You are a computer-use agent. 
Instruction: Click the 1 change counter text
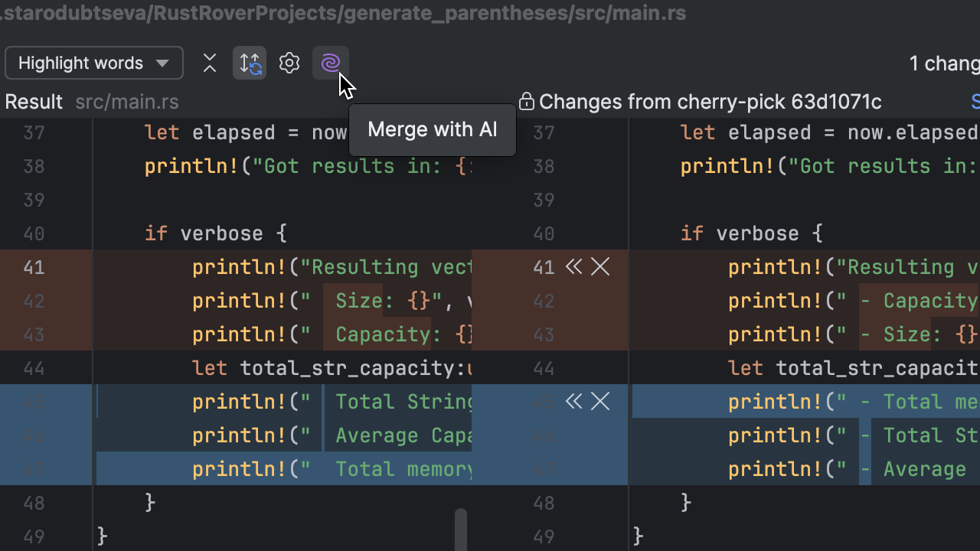(x=943, y=64)
